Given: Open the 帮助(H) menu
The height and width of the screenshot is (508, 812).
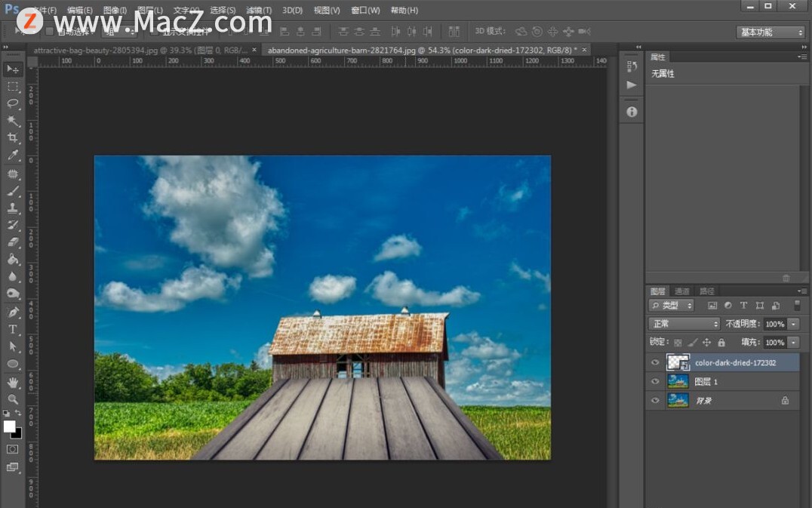Looking at the screenshot, I should [x=404, y=10].
